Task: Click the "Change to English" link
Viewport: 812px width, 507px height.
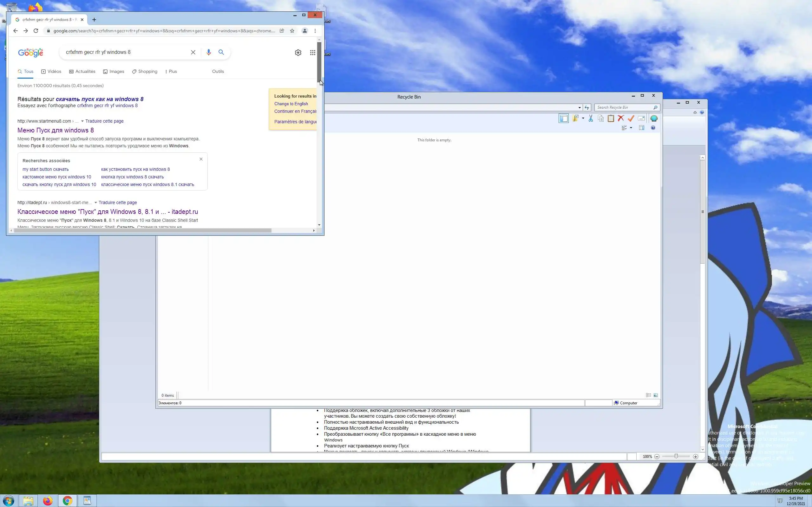Action: point(291,104)
